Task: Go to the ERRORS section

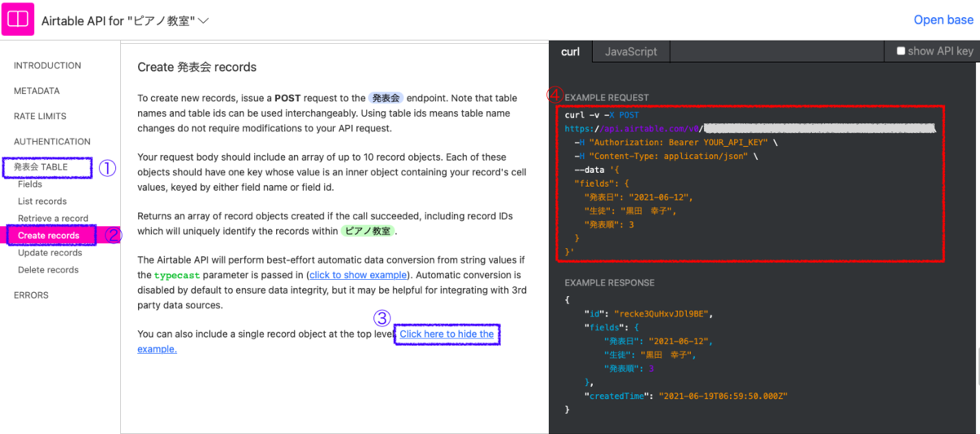Action: (x=31, y=295)
